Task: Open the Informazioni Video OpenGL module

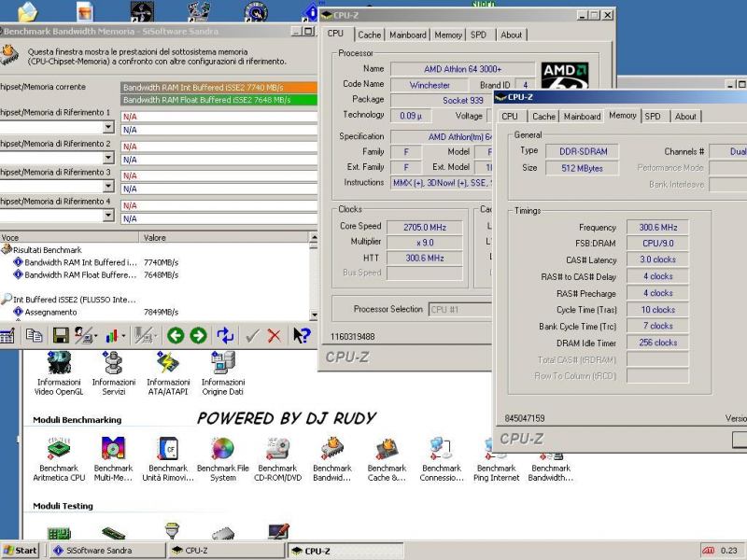Action: click(x=59, y=373)
